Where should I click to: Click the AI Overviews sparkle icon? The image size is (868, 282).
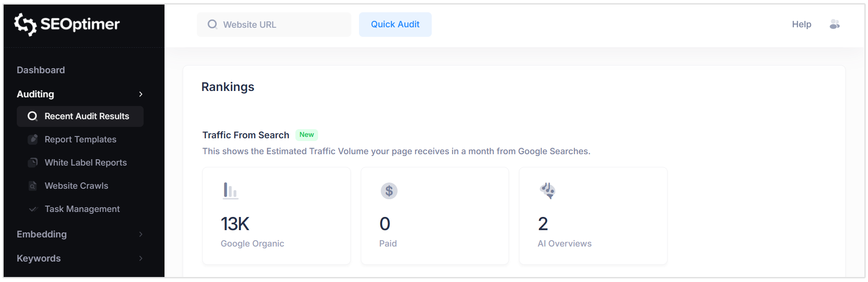click(x=548, y=191)
